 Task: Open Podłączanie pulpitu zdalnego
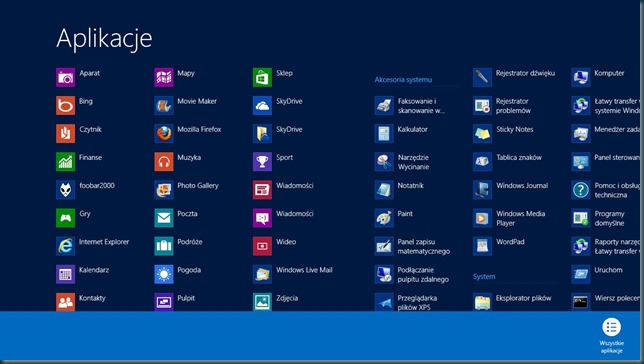click(384, 274)
